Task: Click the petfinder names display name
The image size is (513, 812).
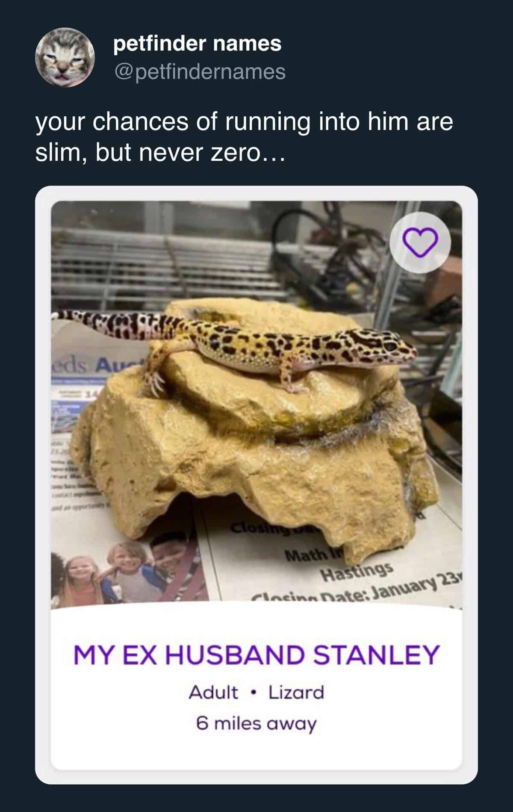Action: pos(197,44)
